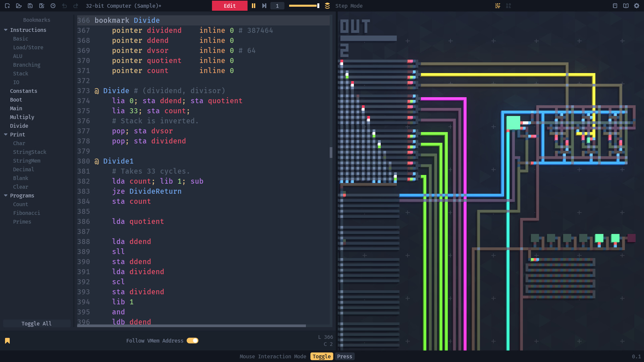Screen dimensions: 644x362
Task: Toggle All bookmarks in the sidebar
Action: [37, 323]
